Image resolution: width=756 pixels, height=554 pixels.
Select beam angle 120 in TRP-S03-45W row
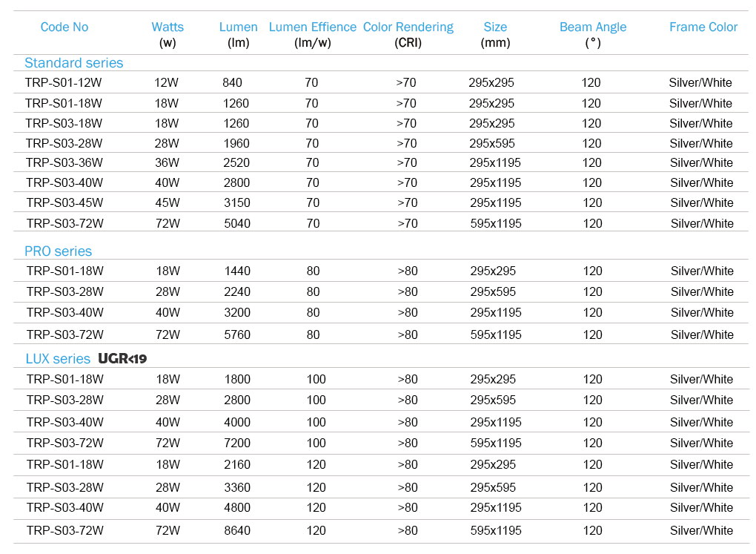tap(592, 202)
